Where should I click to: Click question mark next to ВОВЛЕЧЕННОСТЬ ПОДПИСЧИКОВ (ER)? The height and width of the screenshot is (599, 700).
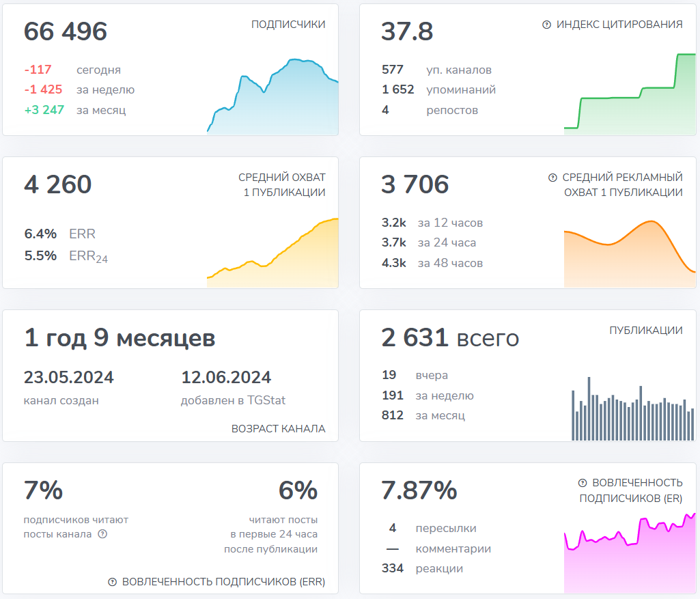point(583,482)
